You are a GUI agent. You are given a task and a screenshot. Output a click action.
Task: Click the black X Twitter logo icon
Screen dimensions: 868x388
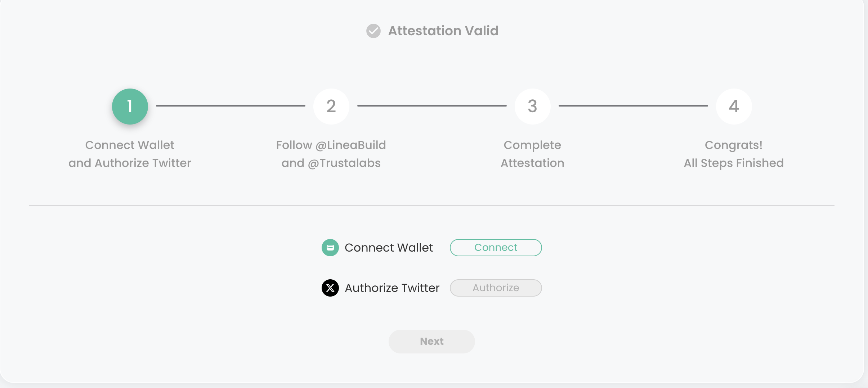[330, 288]
